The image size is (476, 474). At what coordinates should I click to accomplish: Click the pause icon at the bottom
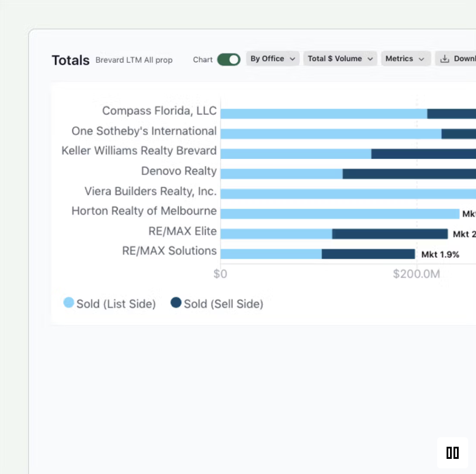coord(452,453)
